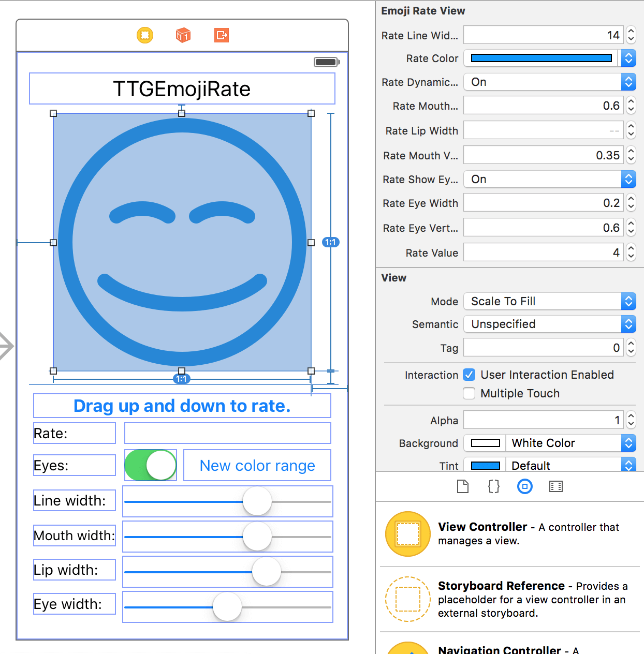Click the Line width slider knob
Image resolution: width=644 pixels, height=654 pixels.
click(x=257, y=501)
